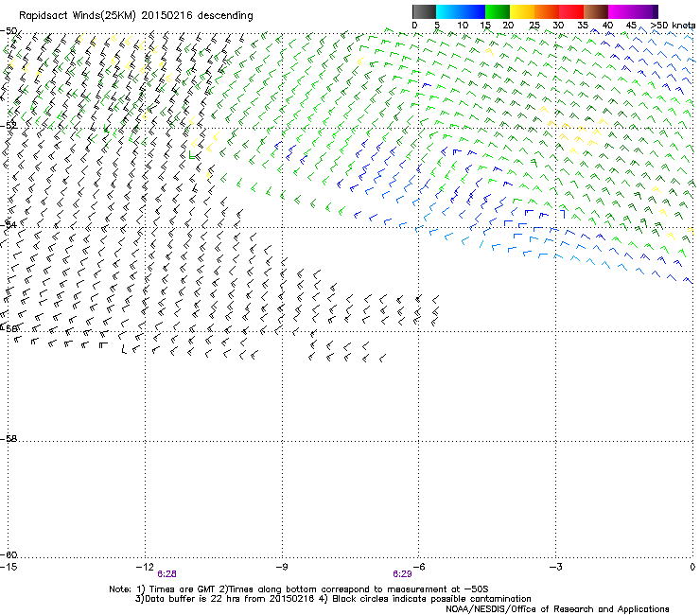This screenshot has height=615, width=700.
Task: Click the '-52' latitude axis label
Action: [x=9, y=126]
